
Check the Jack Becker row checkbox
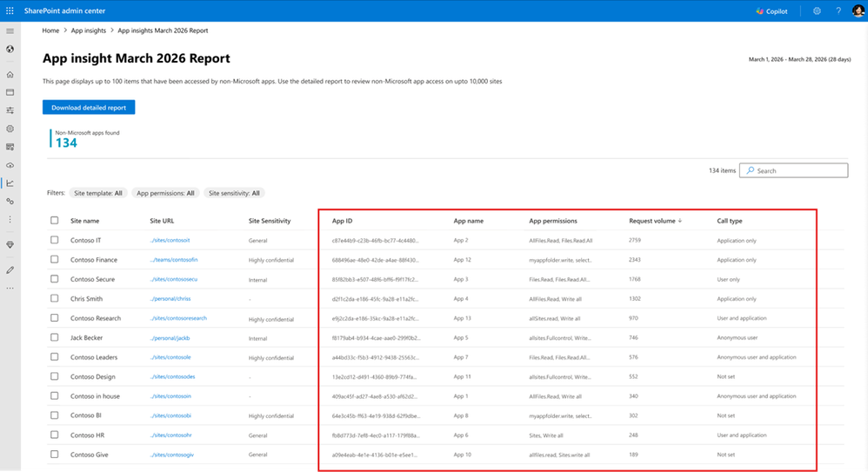tap(54, 337)
